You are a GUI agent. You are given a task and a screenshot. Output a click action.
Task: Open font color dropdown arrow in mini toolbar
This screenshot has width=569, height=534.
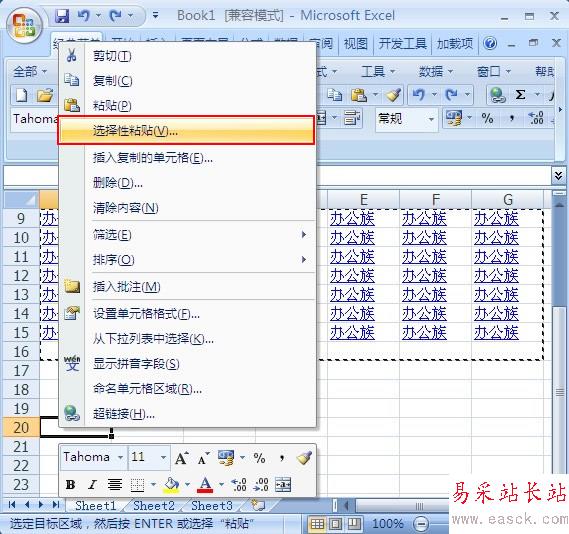click(x=221, y=485)
